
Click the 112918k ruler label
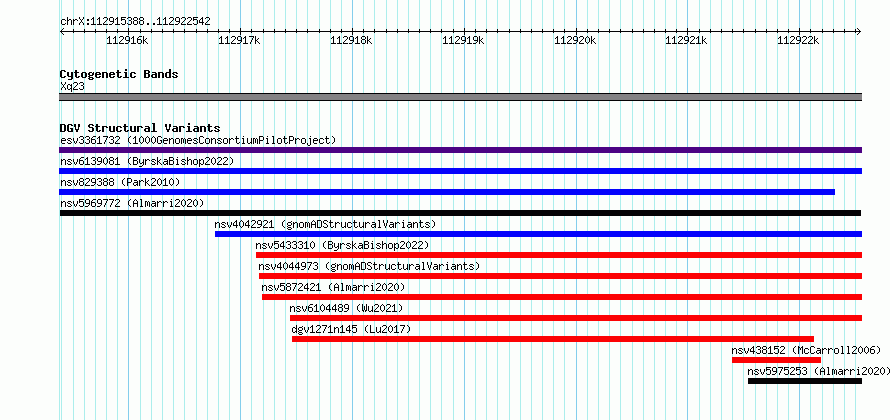[351, 40]
